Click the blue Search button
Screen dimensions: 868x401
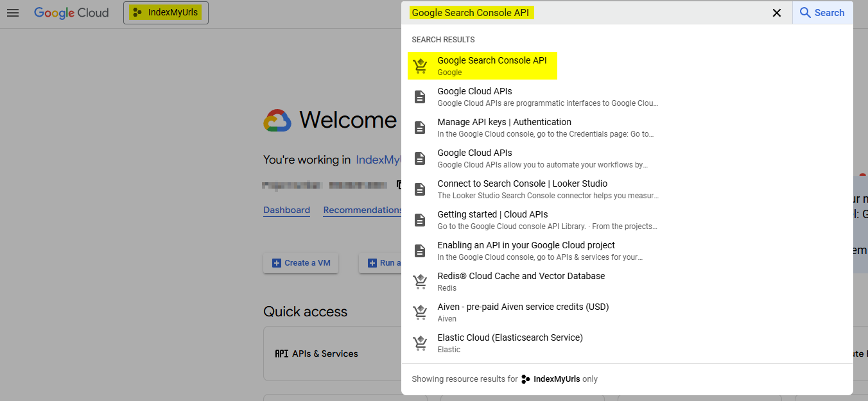(x=822, y=13)
